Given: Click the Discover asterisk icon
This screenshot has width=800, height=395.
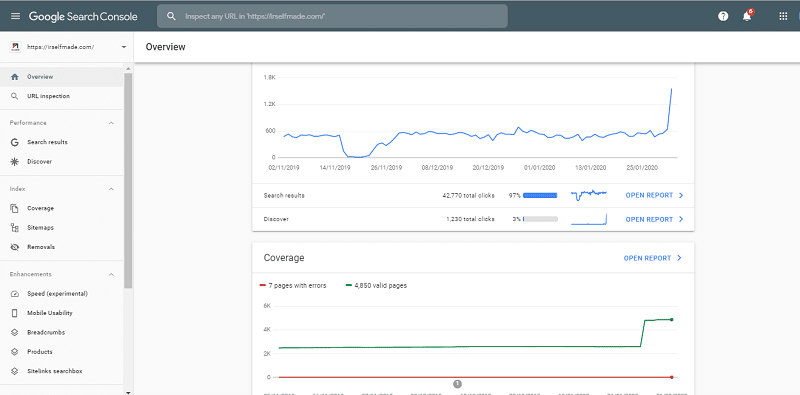Looking at the screenshot, I should click(14, 161).
